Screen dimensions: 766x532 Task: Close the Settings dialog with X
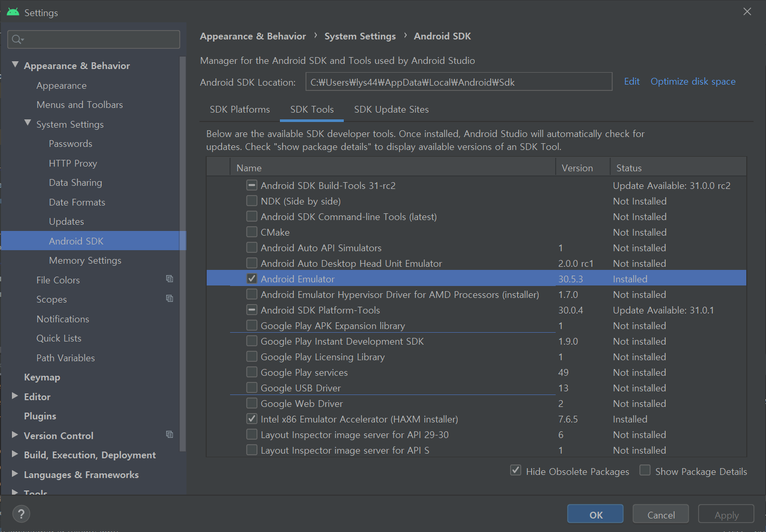747,11
